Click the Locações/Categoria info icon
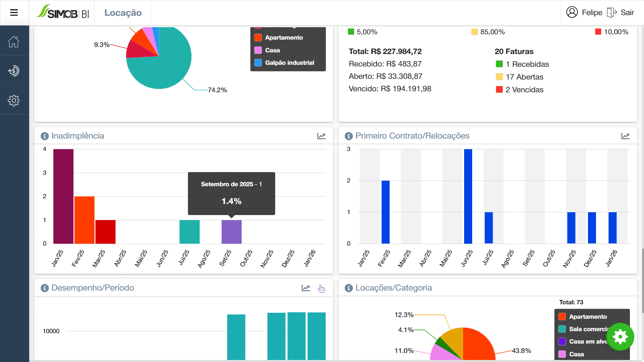644x362 pixels. coord(349,288)
